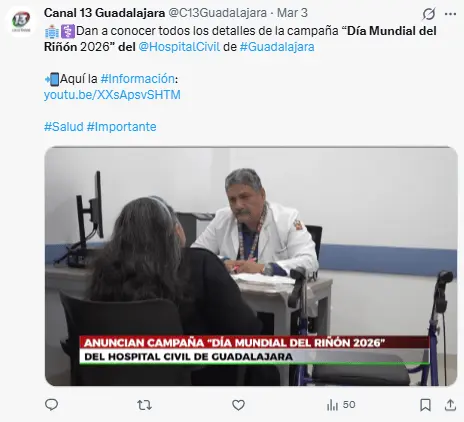Open the three-dot more options menu
The image size is (464, 422).
pos(450,14)
